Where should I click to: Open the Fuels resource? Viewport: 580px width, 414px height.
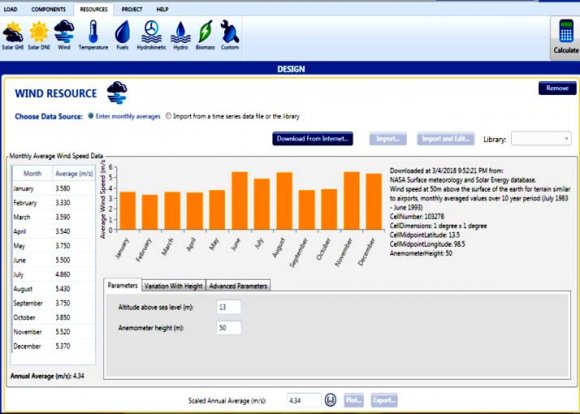click(x=122, y=35)
